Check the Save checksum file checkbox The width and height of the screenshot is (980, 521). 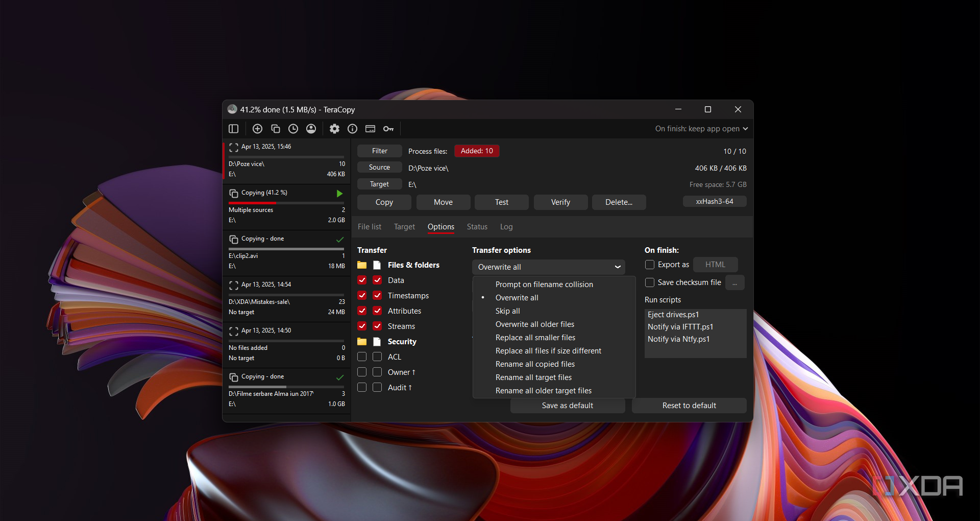650,282
